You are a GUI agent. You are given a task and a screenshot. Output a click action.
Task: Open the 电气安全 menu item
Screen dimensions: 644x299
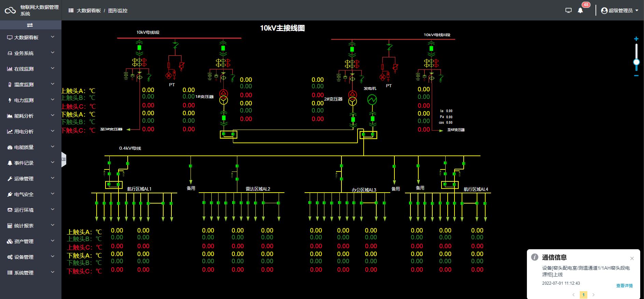coord(31,194)
